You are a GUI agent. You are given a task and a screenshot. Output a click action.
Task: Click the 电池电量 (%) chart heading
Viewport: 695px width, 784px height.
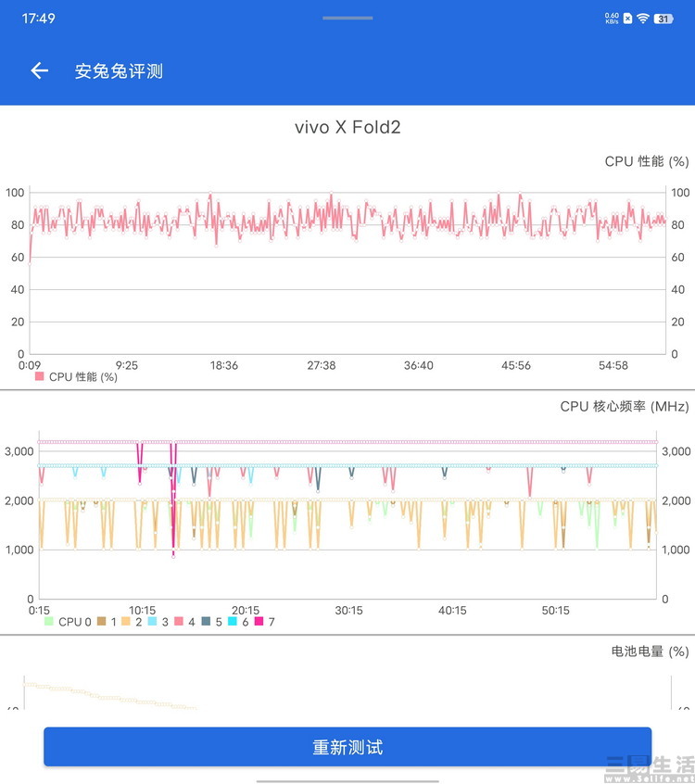[650, 651]
